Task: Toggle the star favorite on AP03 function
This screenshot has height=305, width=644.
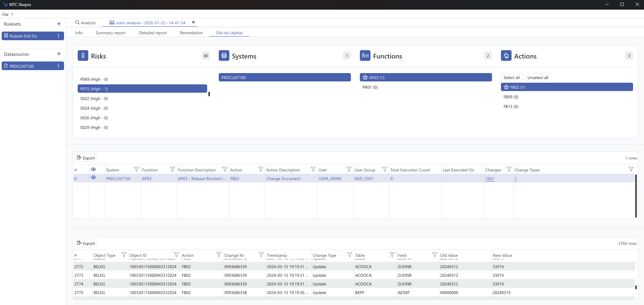Action: tap(365, 77)
